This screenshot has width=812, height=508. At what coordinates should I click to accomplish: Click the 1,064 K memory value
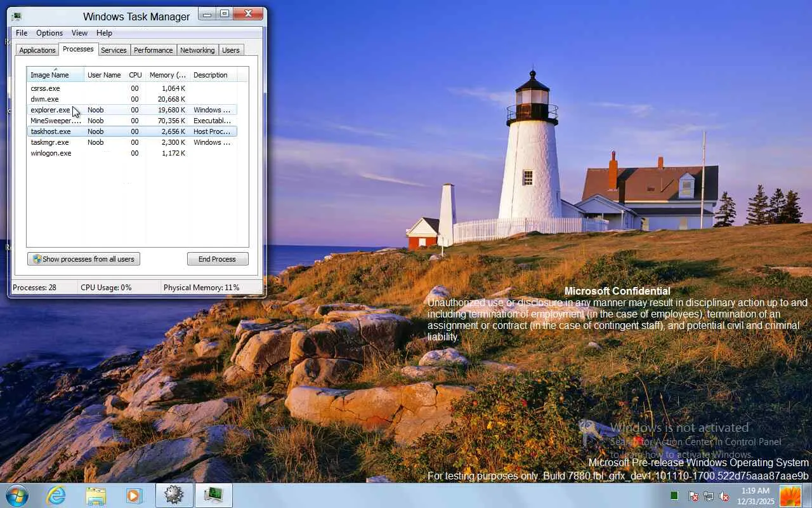173,88
